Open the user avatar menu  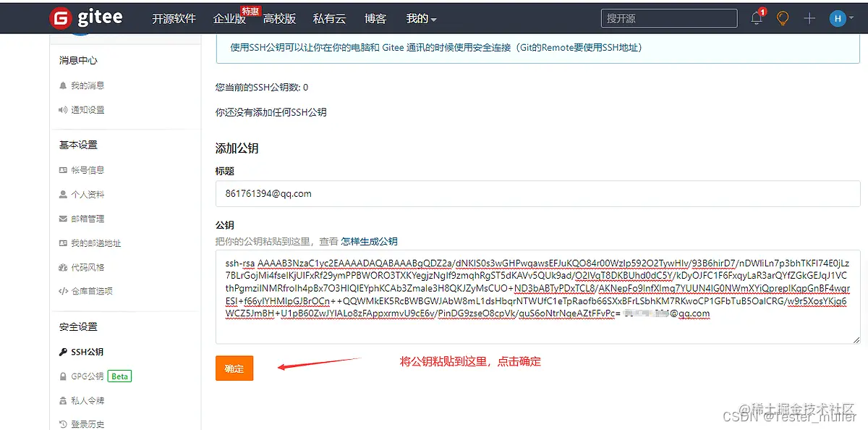[x=839, y=18]
